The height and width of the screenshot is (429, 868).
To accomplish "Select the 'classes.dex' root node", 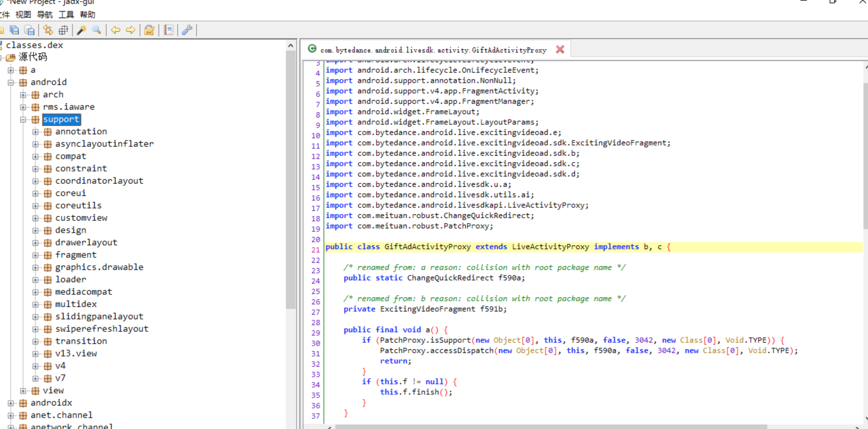I will [x=34, y=45].
